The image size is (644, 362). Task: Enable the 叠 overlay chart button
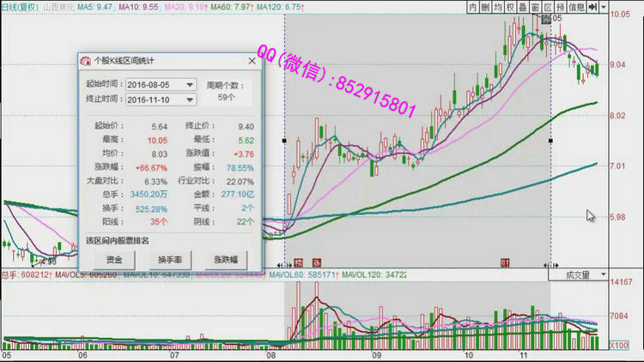click(523, 7)
